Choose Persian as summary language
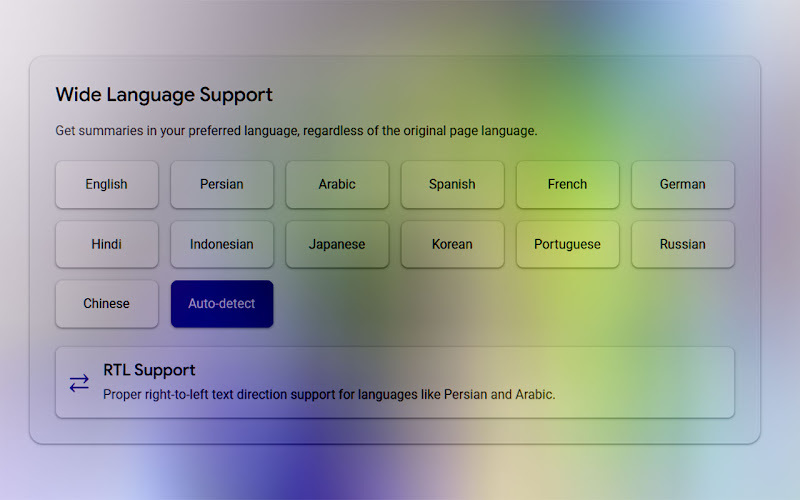Viewport: 800px width, 500px height. [x=222, y=184]
